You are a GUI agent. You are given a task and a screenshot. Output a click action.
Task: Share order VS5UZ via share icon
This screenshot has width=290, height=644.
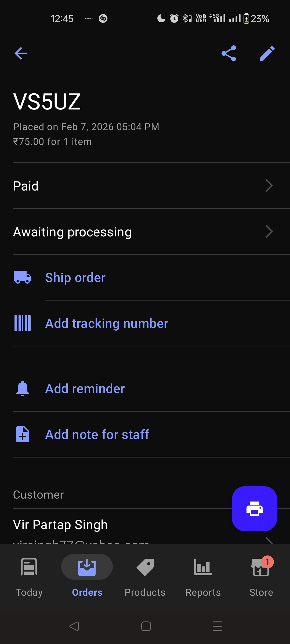229,53
